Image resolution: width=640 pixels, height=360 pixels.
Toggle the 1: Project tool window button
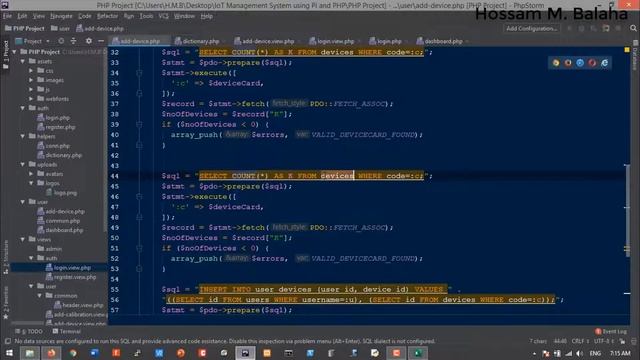(x=6, y=54)
